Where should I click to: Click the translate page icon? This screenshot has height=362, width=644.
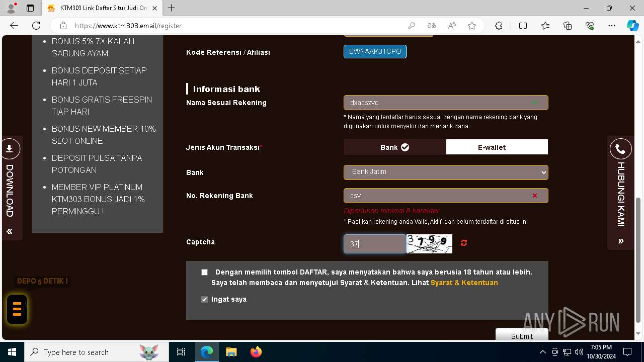(x=432, y=26)
